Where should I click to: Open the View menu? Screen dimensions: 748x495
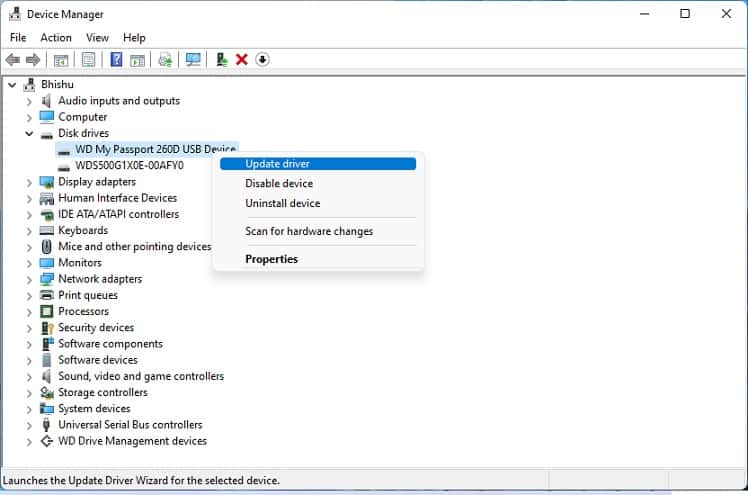pos(97,38)
